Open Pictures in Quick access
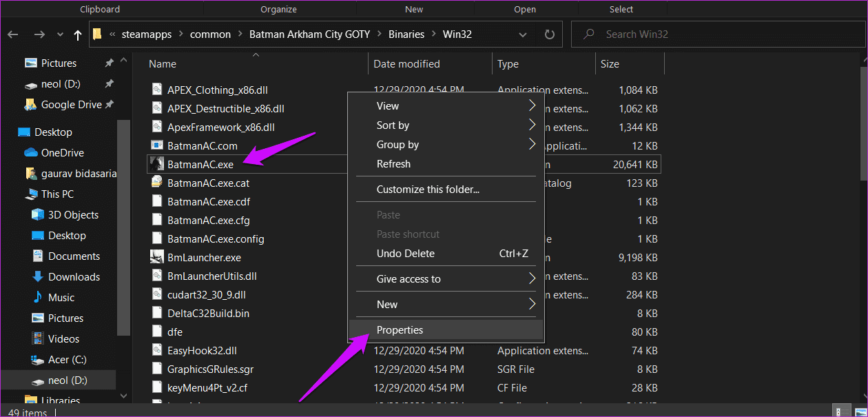 [59, 63]
